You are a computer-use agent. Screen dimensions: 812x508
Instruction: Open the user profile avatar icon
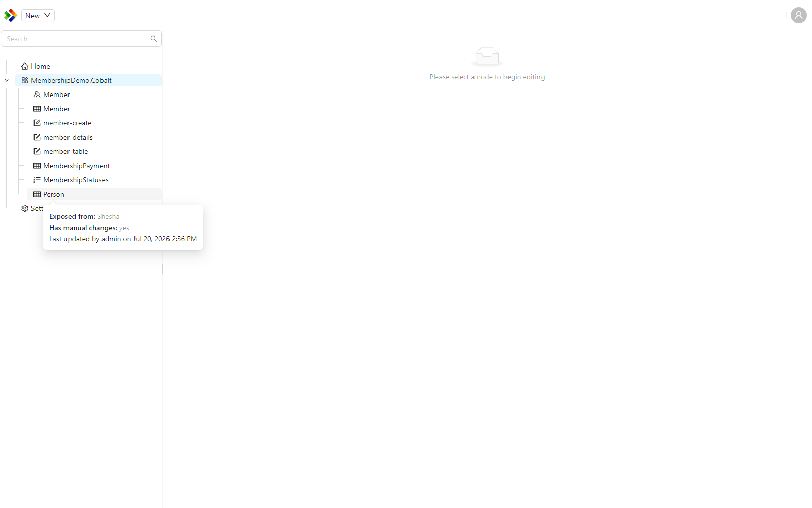pos(798,15)
